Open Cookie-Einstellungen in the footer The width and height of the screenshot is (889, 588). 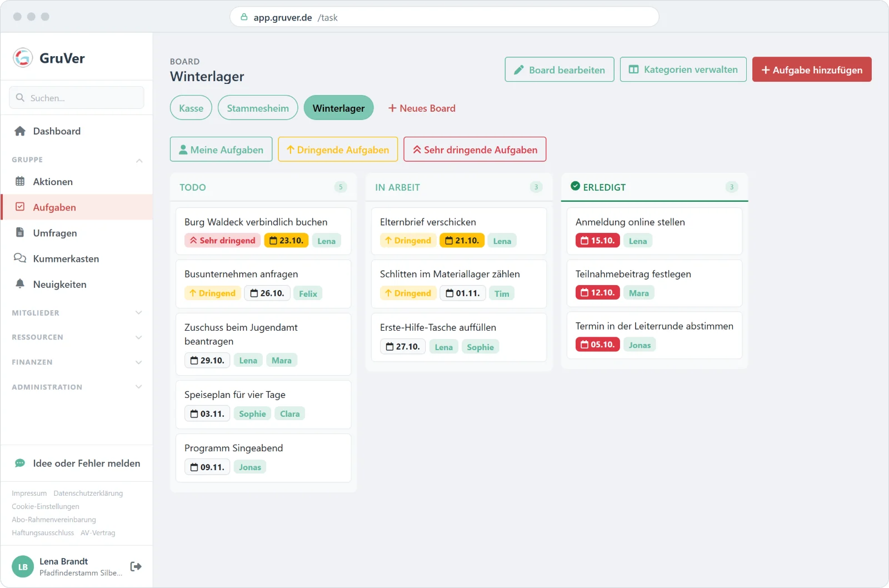[46, 506]
